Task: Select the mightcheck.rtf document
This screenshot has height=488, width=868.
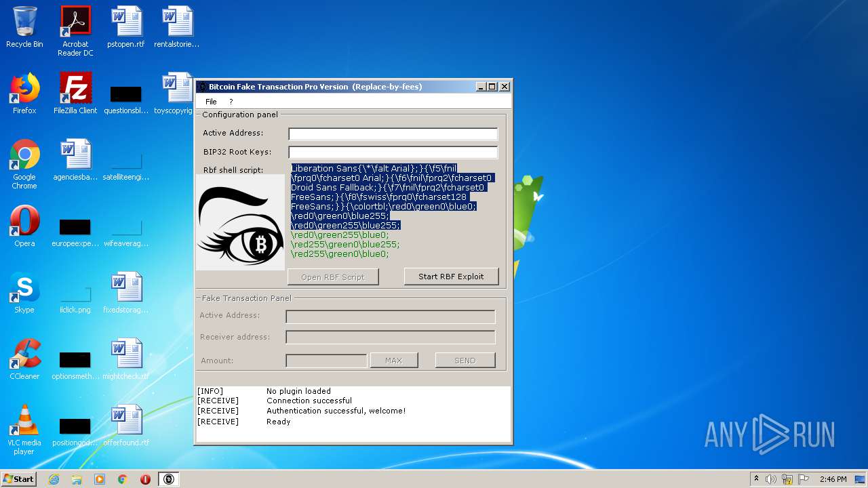Action: click(x=126, y=359)
